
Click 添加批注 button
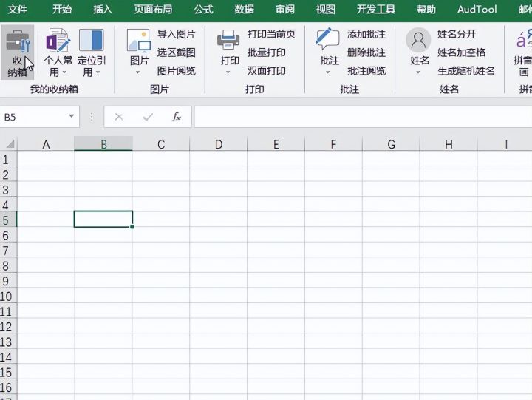pos(366,34)
